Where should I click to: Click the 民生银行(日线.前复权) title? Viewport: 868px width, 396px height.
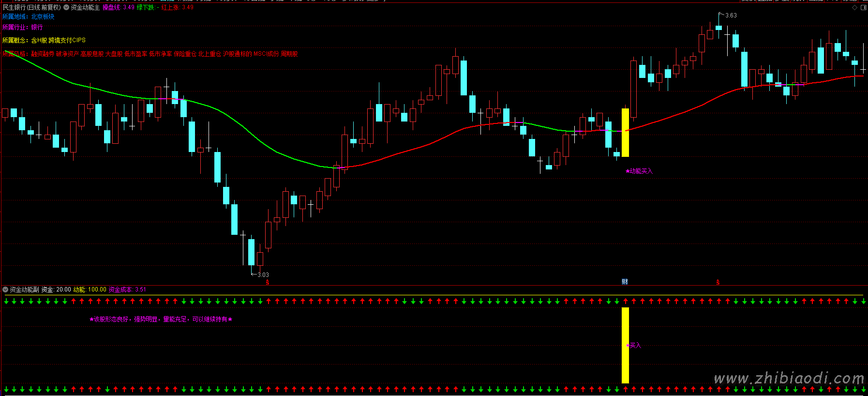pos(32,7)
